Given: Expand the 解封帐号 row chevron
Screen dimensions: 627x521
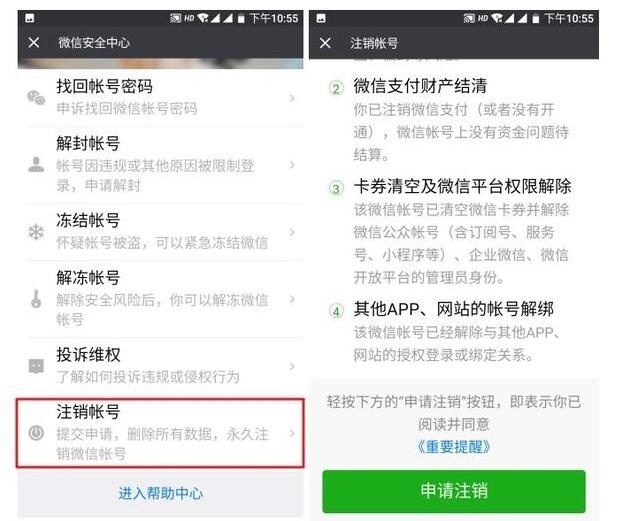Looking at the screenshot, I should coord(292,164).
